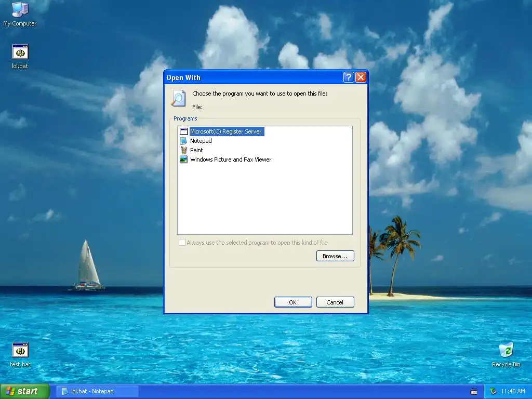Switch to lol.bat - Notepad taskbar button
Image resolution: width=532 pixels, height=399 pixels.
coord(97,392)
